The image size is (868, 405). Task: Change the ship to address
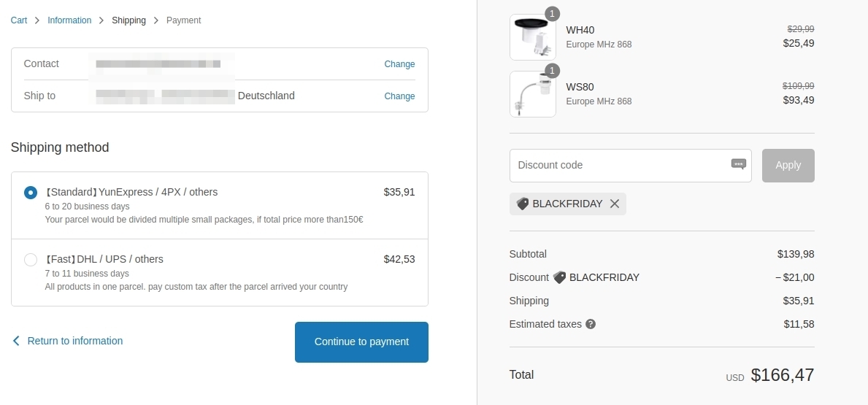pos(399,96)
